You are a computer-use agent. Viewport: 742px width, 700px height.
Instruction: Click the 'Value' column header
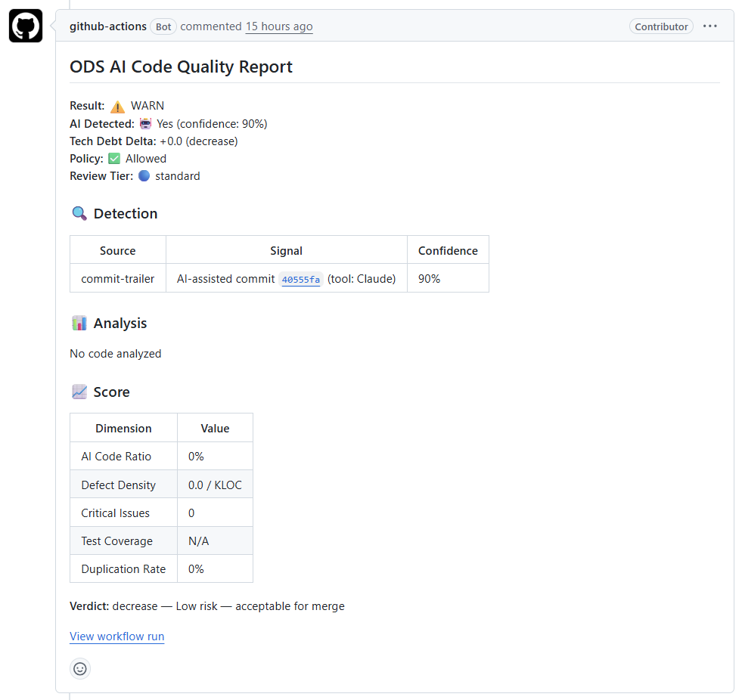[x=216, y=428]
